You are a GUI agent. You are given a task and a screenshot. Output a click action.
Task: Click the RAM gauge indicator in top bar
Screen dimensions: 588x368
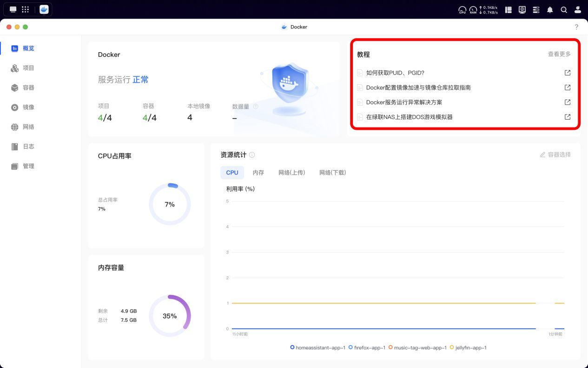point(473,10)
